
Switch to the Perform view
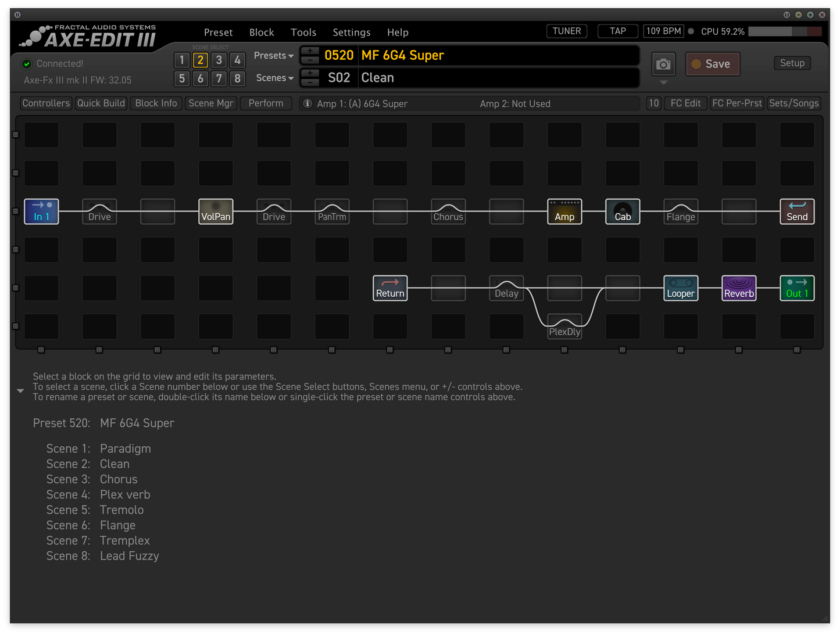click(266, 103)
